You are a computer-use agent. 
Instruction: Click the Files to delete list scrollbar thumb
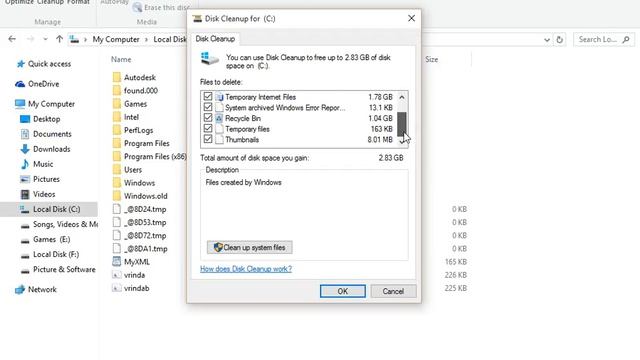402,123
